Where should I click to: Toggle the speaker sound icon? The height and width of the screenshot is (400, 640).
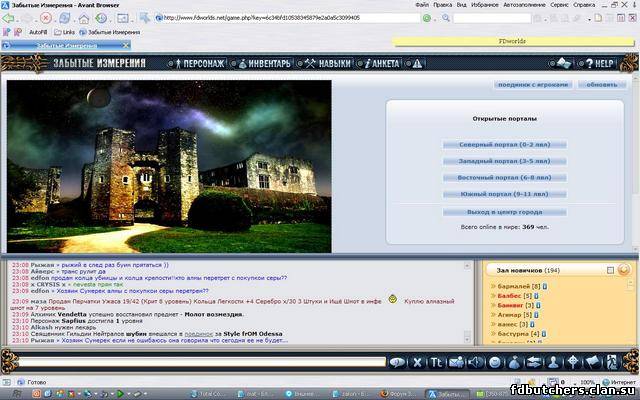[476, 362]
